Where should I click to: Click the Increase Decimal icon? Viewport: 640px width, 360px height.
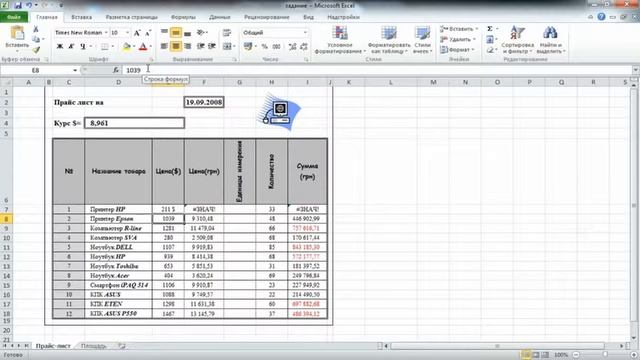(292, 47)
